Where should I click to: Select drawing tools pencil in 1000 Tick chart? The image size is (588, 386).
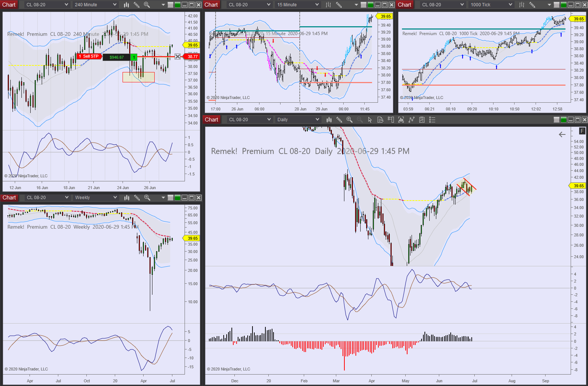point(532,5)
